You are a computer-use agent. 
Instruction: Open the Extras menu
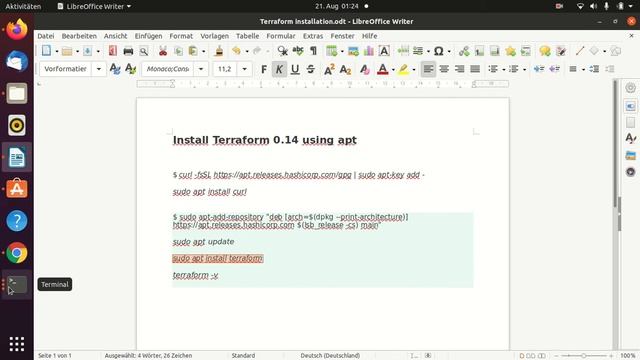click(313, 36)
